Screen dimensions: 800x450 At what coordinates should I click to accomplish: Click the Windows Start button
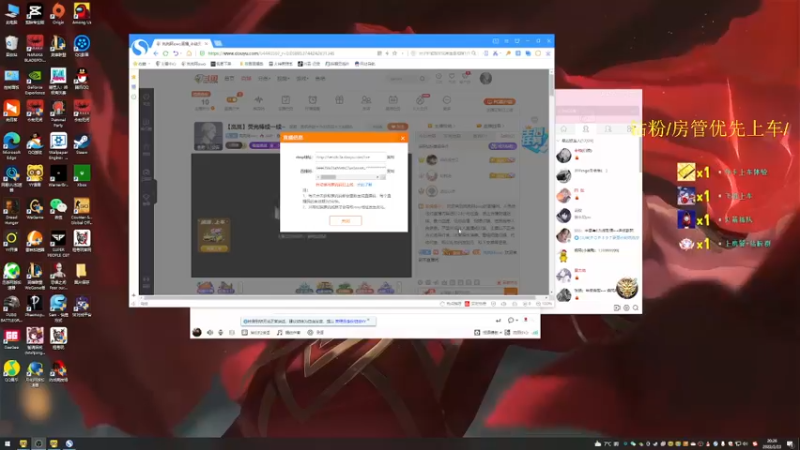pos(7,444)
